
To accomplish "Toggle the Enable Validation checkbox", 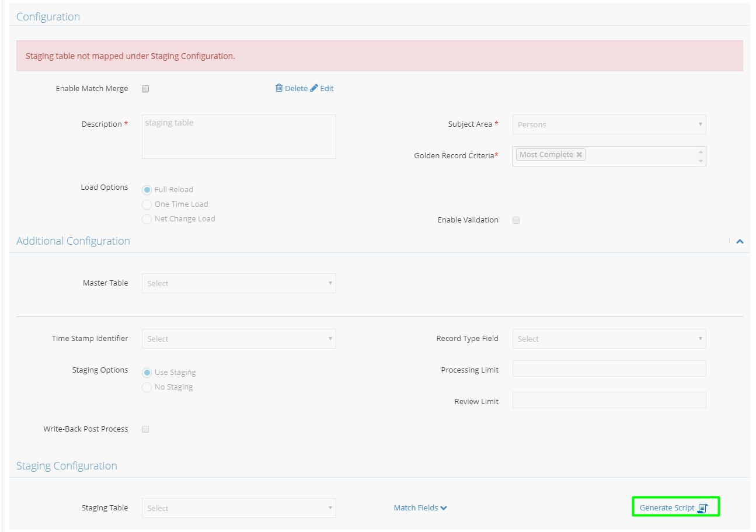I will [x=516, y=220].
